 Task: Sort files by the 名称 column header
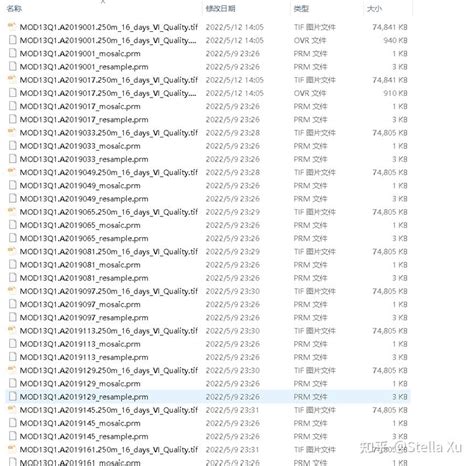click(14, 8)
